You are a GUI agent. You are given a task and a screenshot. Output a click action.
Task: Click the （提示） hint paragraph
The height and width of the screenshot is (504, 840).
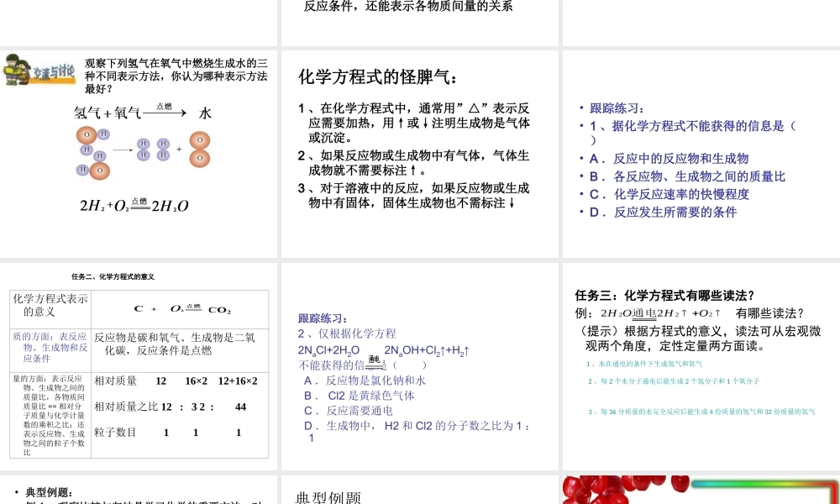[x=698, y=339]
